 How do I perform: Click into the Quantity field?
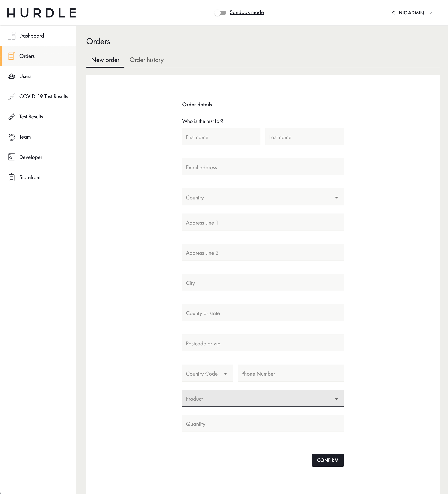pos(263,424)
